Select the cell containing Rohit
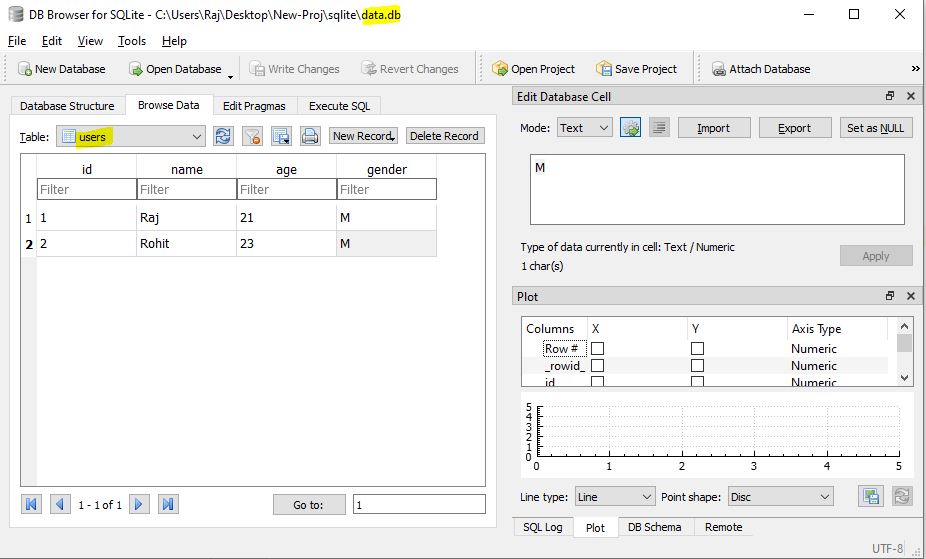Image resolution: width=926 pixels, height=559 pixels. coord(187,244)
